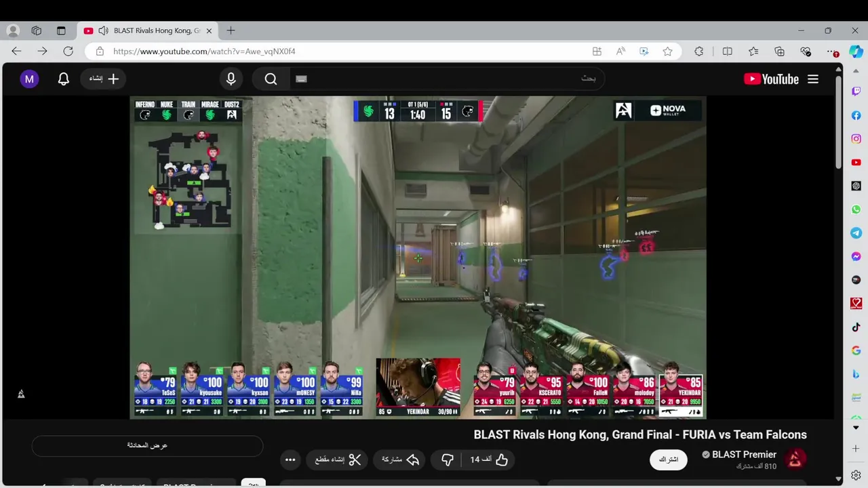This screenshot has height=488, width=868.
Task: Open Instagram in the Edge sidebar
Action: tap(856, 139)
